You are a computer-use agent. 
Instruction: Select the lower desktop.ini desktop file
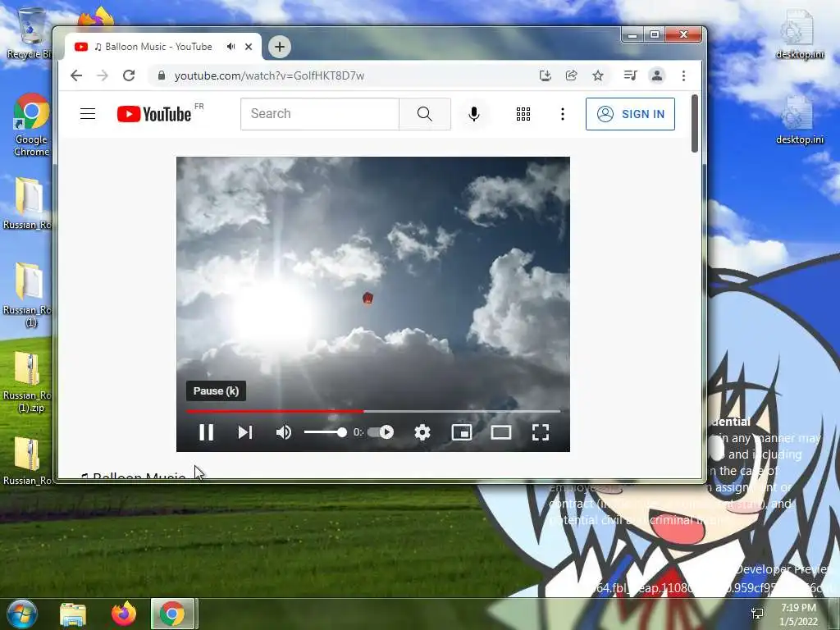[799, 120]
